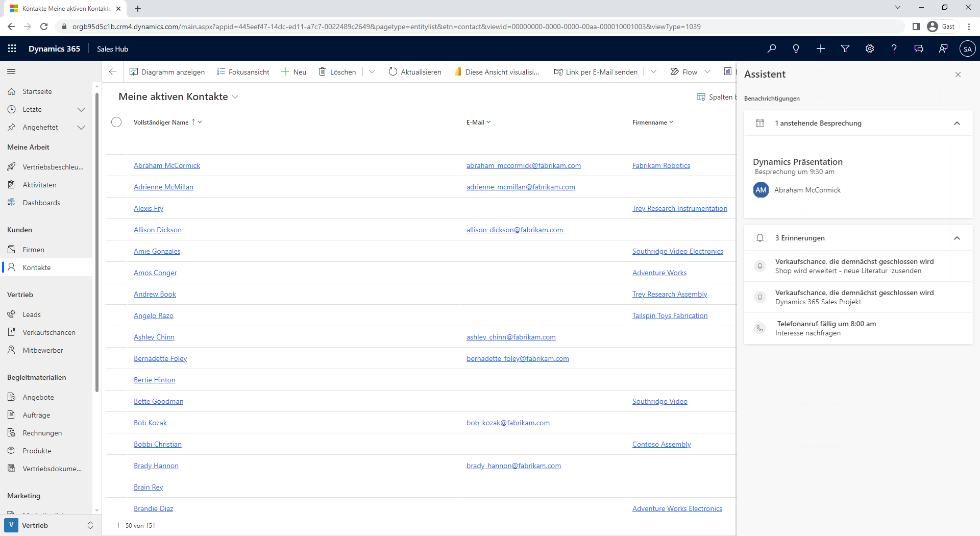The image size is (980, 536).
Task: Open the Flow dropdown arrow
Action: click(x=707, y=72)
